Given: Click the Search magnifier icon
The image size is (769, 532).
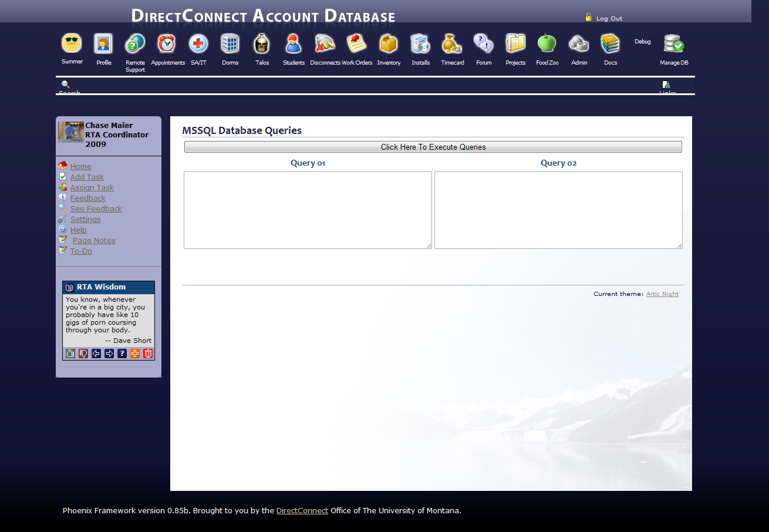Looking at the screenshot, I should pyautogui.click(x=65, y=84).
